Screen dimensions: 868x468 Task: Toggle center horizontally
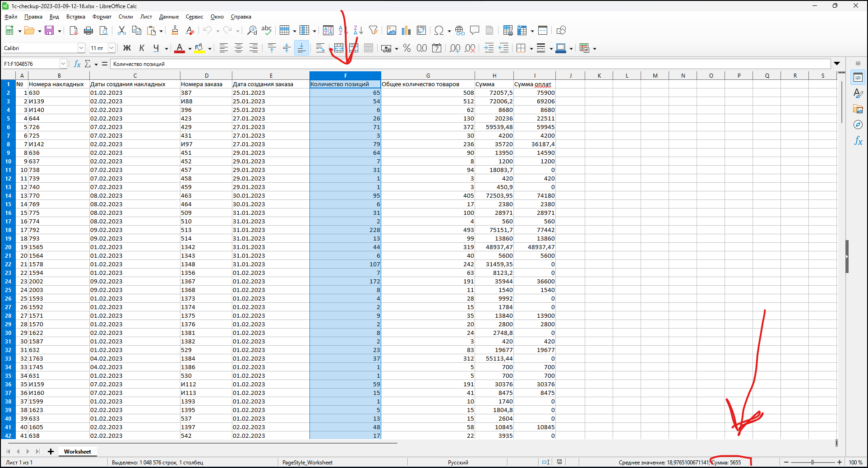(x=239, y=48)
